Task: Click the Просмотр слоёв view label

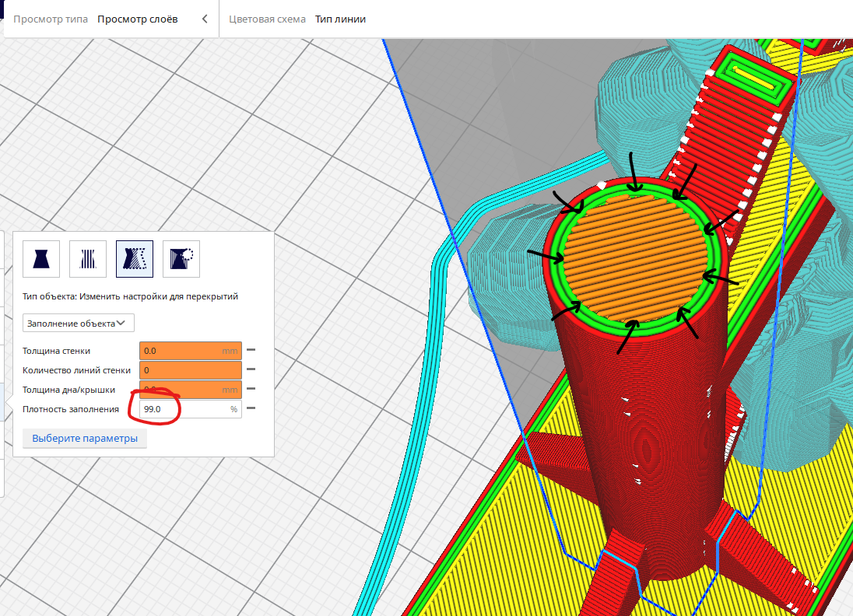Action: 137,19
